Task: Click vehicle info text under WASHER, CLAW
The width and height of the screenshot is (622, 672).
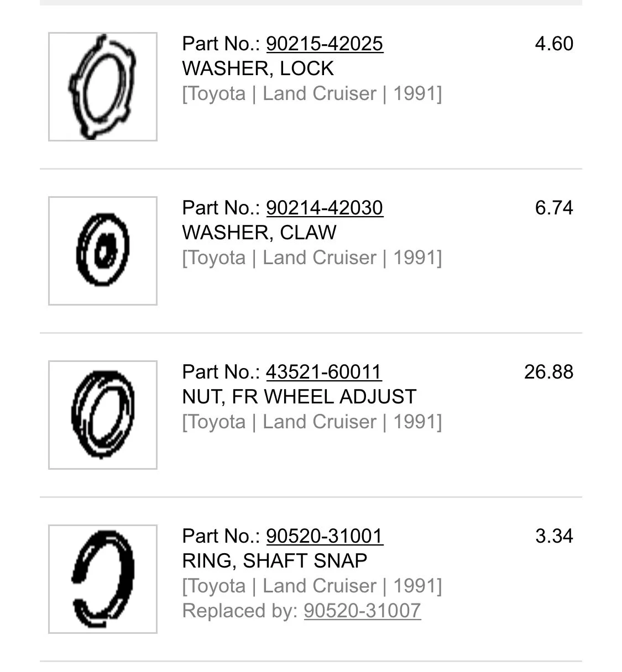Action: click(312, 258)
